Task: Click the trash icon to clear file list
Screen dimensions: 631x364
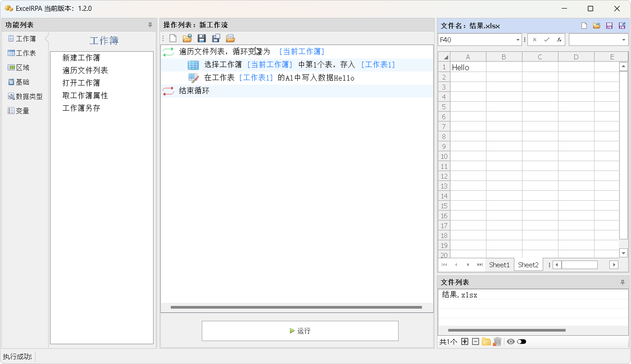Action: 497,342
